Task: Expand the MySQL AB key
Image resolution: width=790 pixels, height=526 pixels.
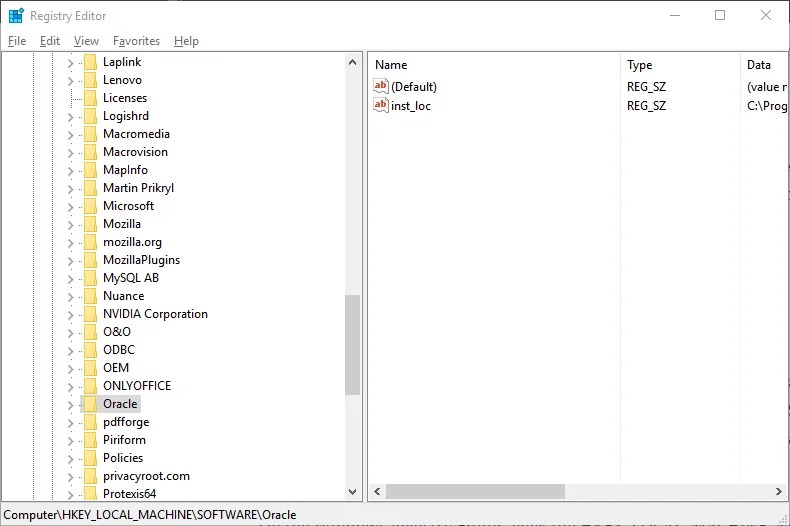Action: click(71, 279)
